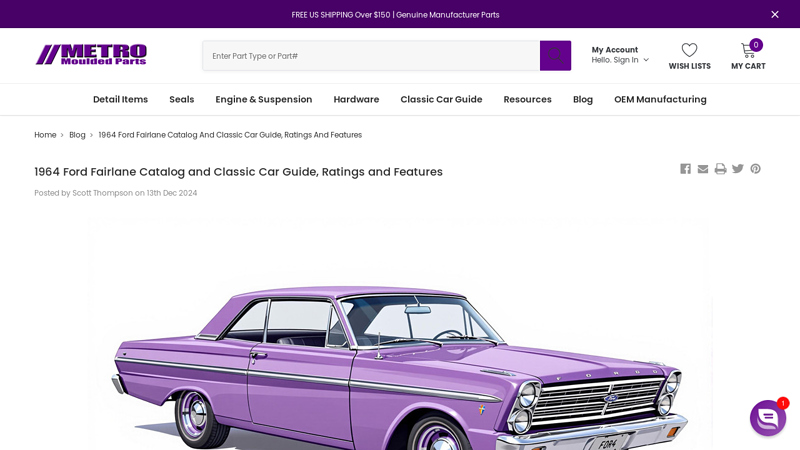Go to Blog in the navigation bar

583,99
